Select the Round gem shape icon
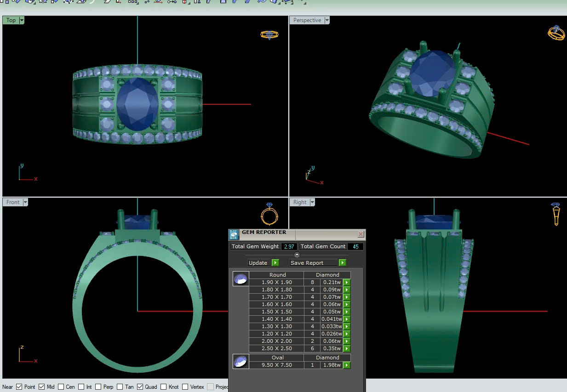The height and width of the screenshot is (392, 567). coord(241,278)
